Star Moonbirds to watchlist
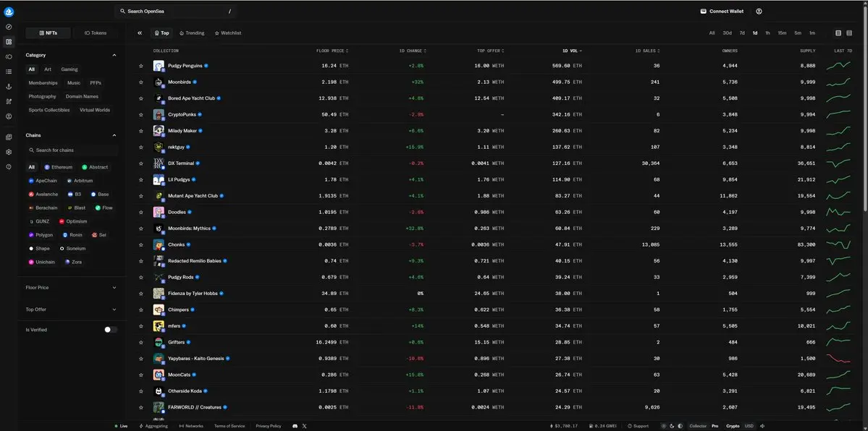 click(x=141, y=82)
